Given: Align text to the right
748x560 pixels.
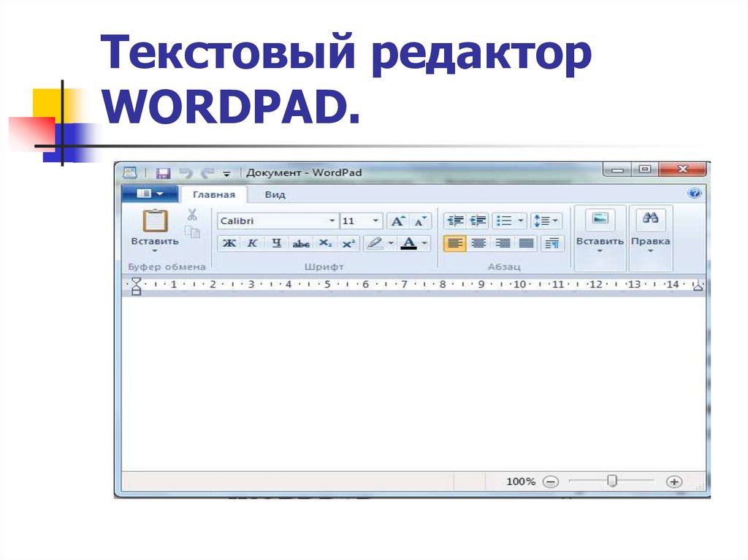Looking at the screenshot, I should (x=503, y=244).
